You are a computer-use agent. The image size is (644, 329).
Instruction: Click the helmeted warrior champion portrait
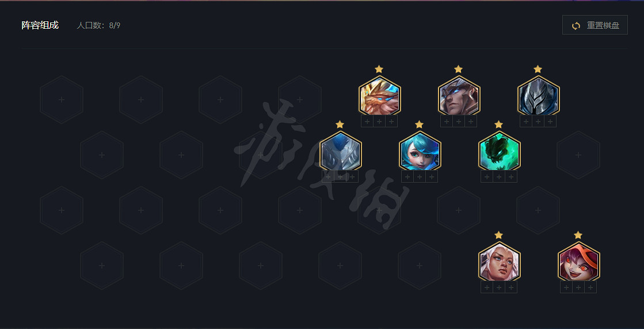click(459, 96)
